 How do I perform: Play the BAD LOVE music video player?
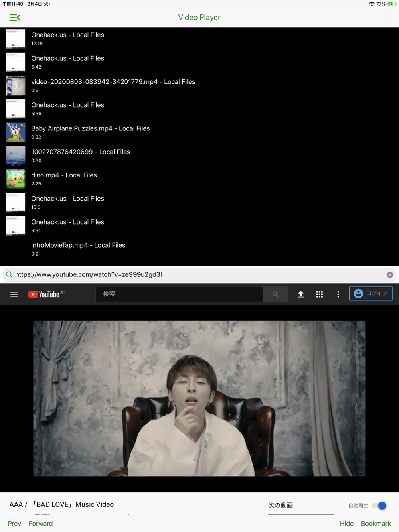pyautogui.click(x=199, y=398)
